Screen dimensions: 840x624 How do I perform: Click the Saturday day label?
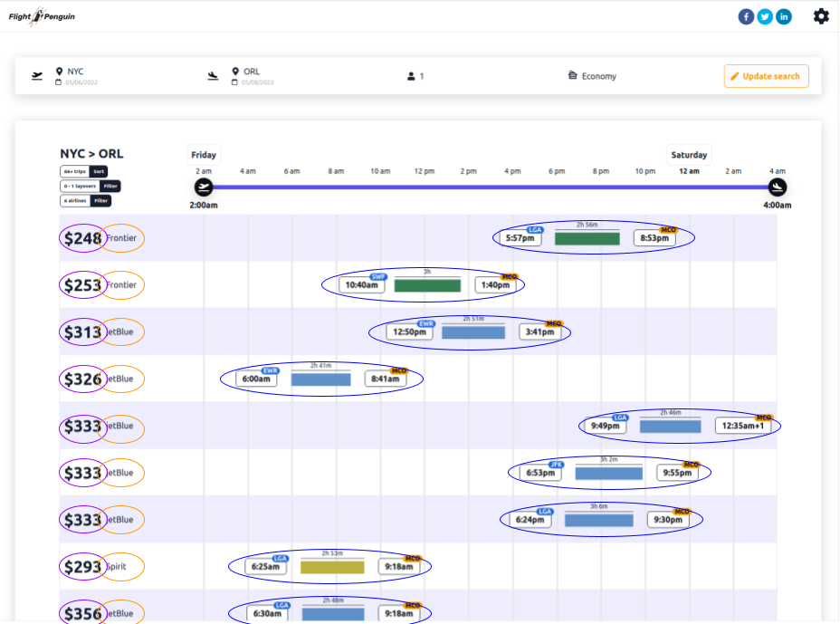689,155
